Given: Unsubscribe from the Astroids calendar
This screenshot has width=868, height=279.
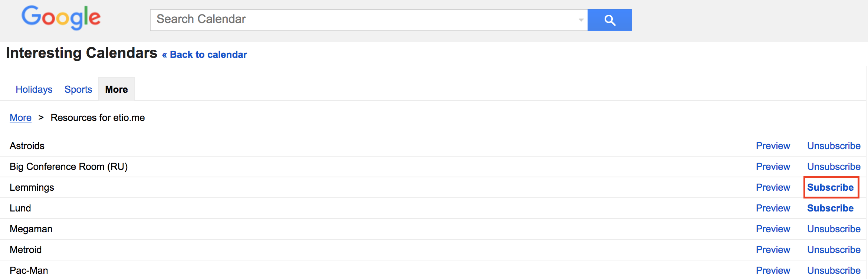Looking at the screenshot, I should (834, 146).
